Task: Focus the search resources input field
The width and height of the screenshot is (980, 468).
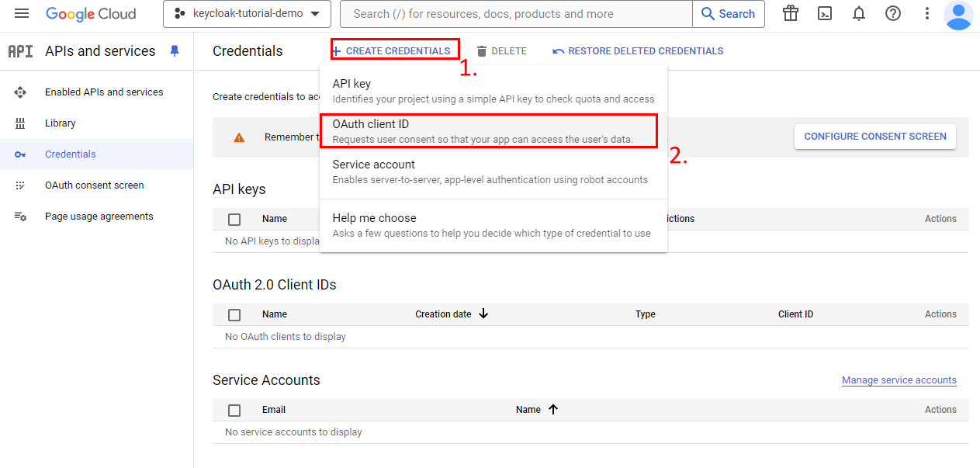Action: [516, 14]
